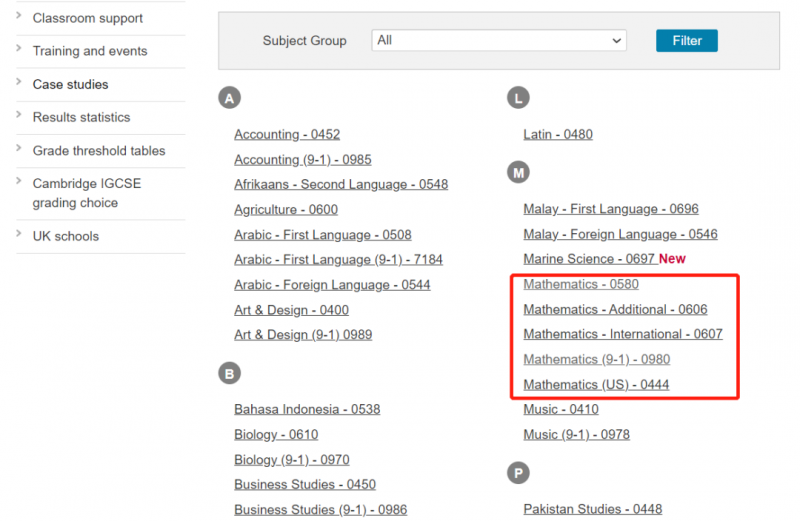Expand the UK schools chevron
The width and height of the screenshot is (800, 521).
19,234
